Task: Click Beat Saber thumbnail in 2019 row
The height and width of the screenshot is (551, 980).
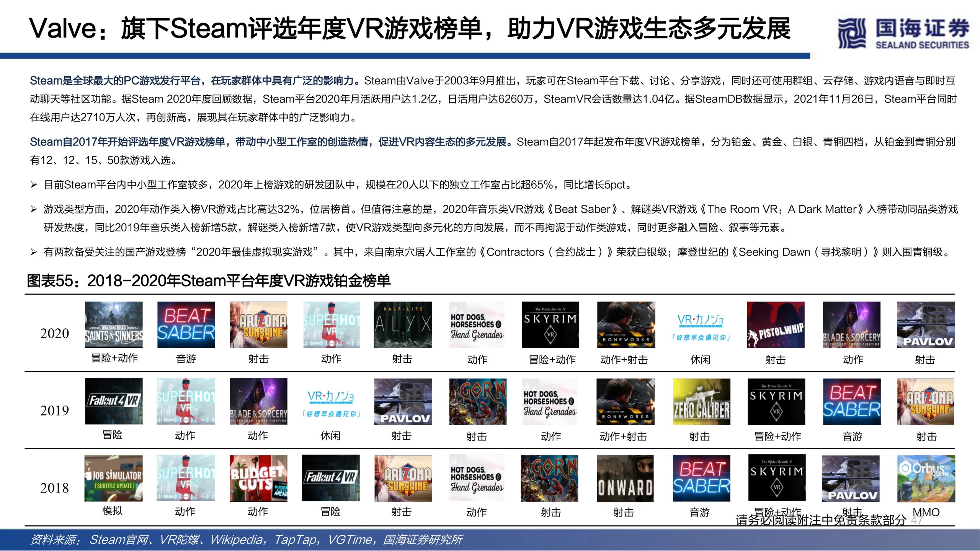Action: (852, 402)
